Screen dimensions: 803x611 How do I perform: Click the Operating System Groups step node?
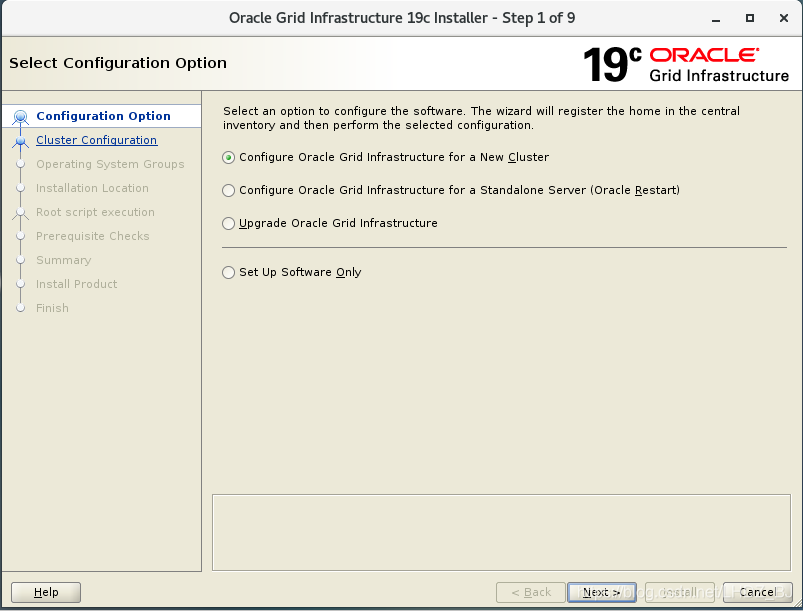[20, 164]
